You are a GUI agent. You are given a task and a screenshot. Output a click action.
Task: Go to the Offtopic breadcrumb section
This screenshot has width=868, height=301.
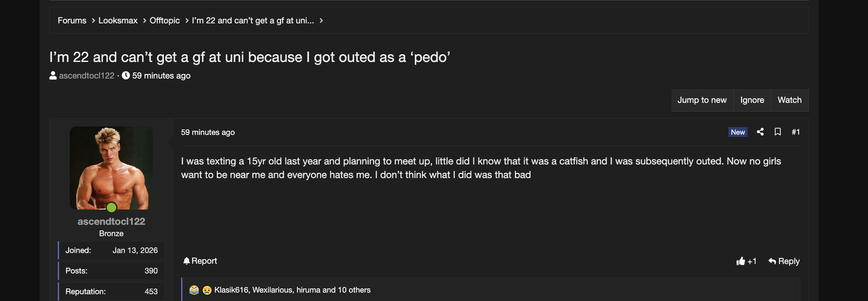click(164, 20)
